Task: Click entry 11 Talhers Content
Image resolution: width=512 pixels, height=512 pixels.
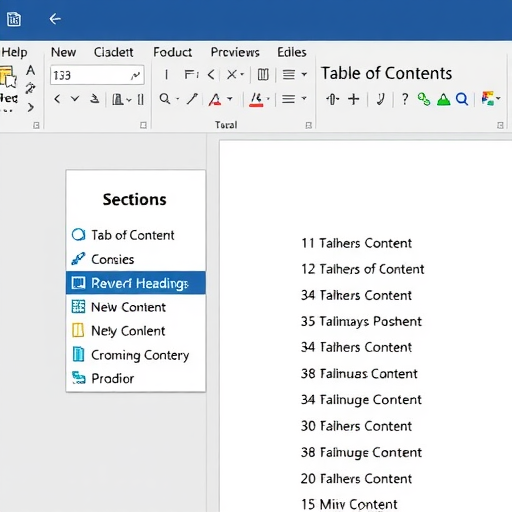Action: point(356,243)
